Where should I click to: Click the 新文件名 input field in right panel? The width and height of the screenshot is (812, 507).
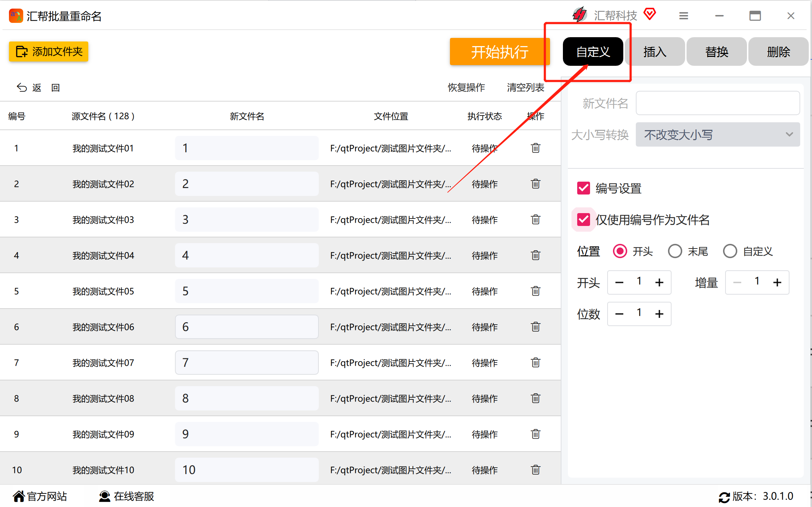click(718, 103)
